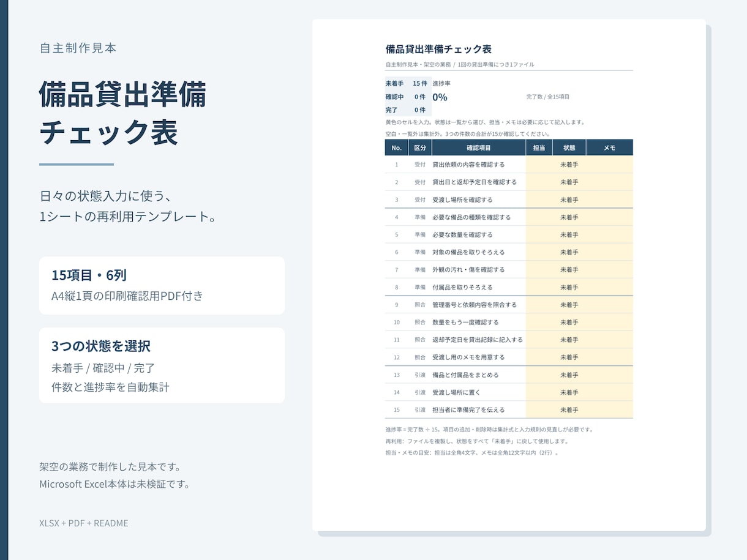This screenshot has width=747, height=560.
Task: Click row 7 item '外観の汚れ・傷を確認する'
Action: pyautogui.click(x=468, y=269)
